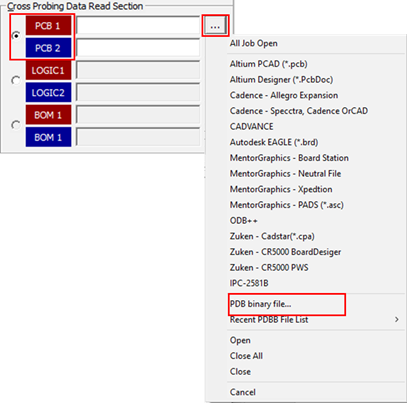
Task: Choose PDB binary file... from the menu
Action: pyautogui.click(x=260, y=304)
